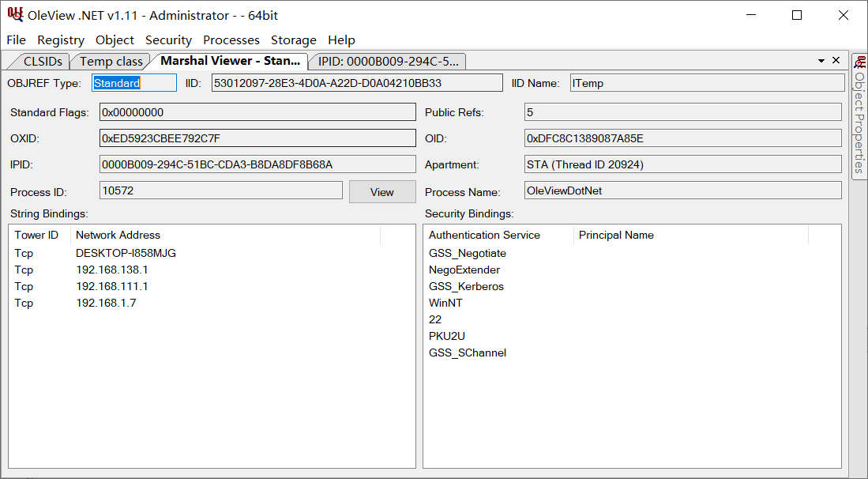
Task: Click the Standard Flags field
Action: [257, 112]
